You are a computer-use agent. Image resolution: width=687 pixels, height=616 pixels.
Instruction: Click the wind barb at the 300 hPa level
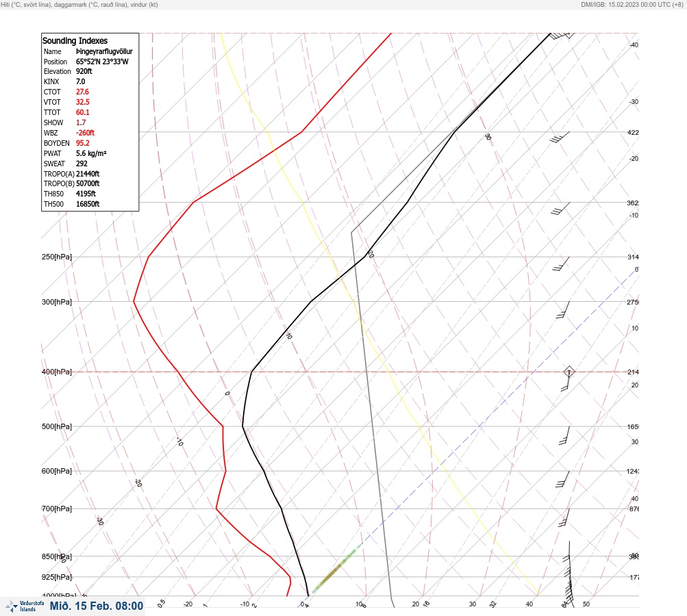[563, 310]
